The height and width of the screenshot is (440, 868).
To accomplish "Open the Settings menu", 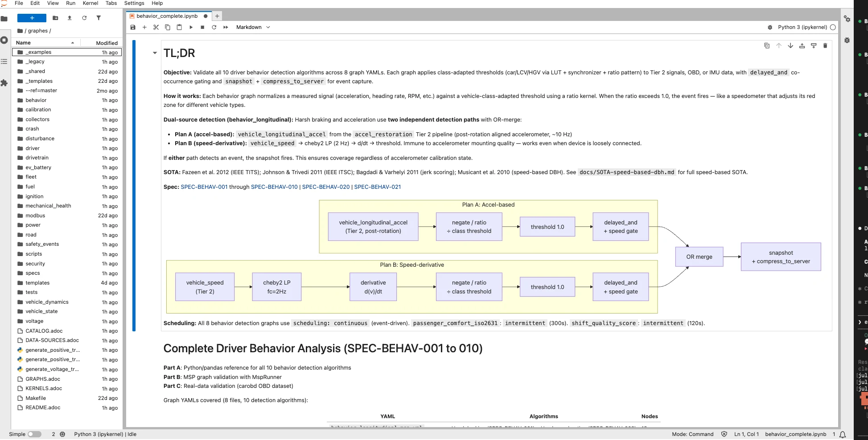I will (134, 3).
